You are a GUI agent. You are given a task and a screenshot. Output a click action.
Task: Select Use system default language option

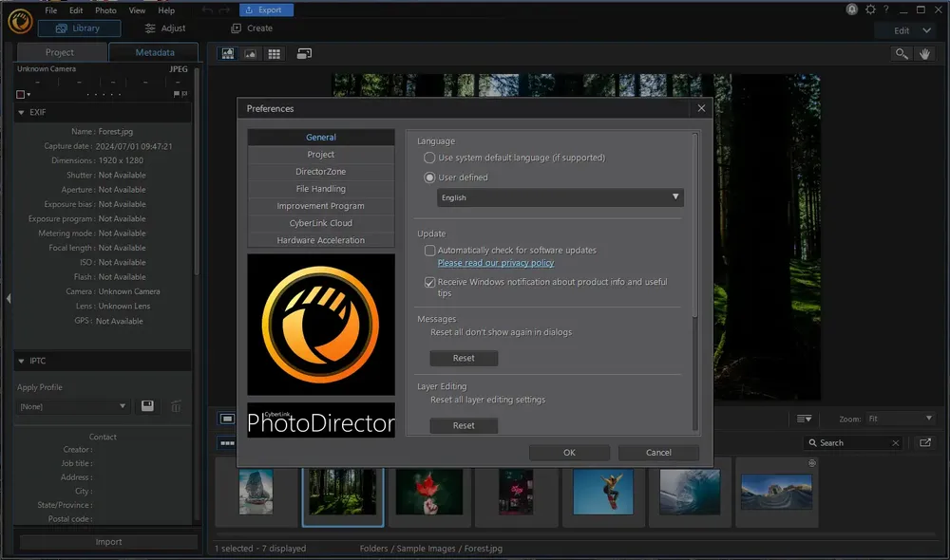pyautogui.click(x=430, y=158)
